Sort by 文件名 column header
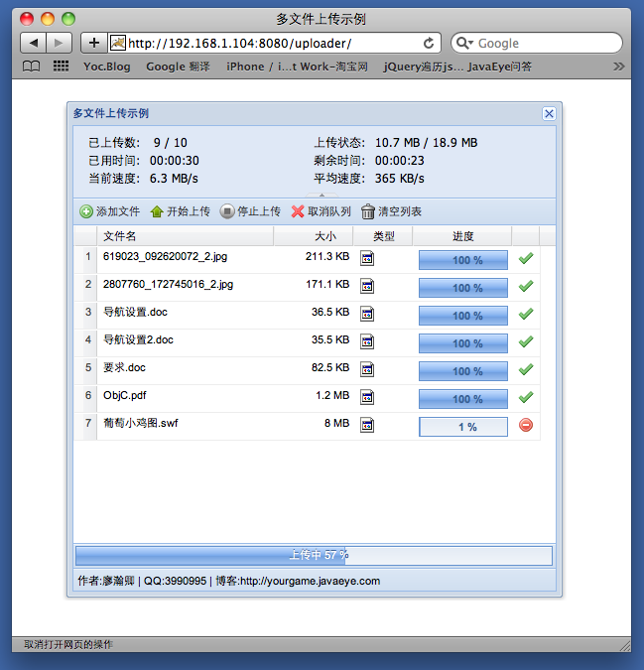Image resolution: width=644 pixels, height=670 pixels. [185, 236]
